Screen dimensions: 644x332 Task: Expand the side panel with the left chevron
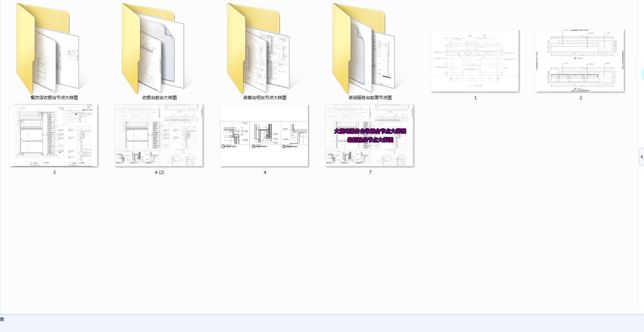point(641,157)
